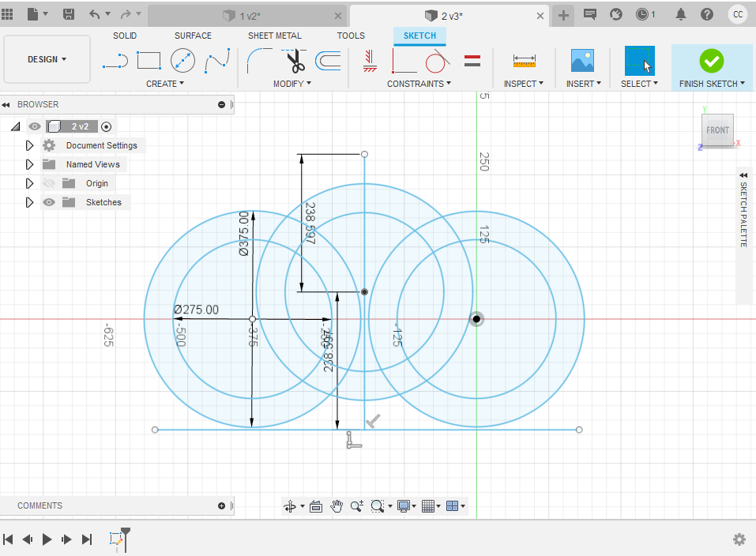Open the SELECT dropdown menu
756x556 pixels.
click(639, 84)
